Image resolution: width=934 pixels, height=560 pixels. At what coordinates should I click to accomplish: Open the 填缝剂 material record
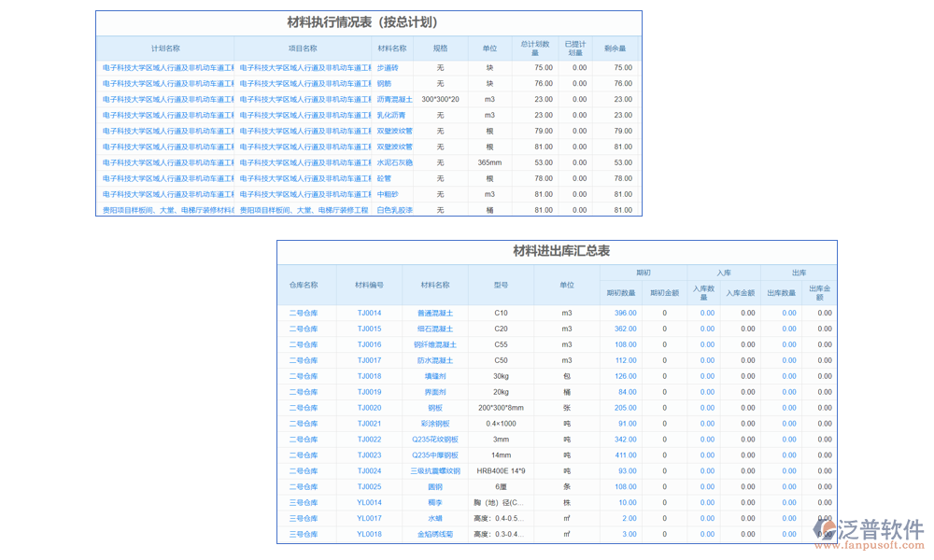click(x=435, y=375)
